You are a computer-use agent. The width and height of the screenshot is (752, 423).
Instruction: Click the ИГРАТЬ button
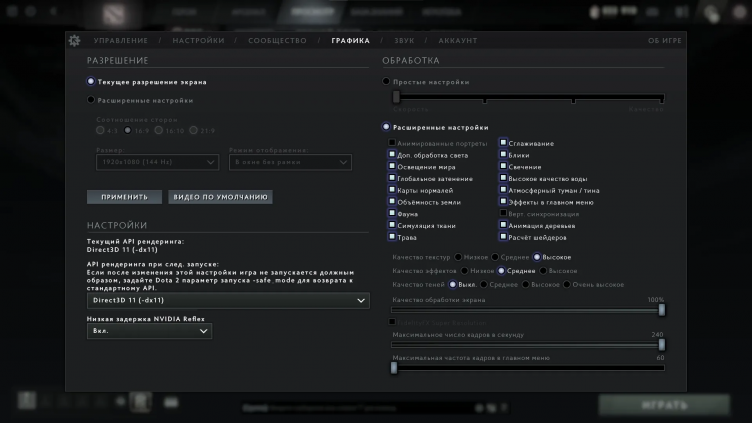tap(664, 406)
